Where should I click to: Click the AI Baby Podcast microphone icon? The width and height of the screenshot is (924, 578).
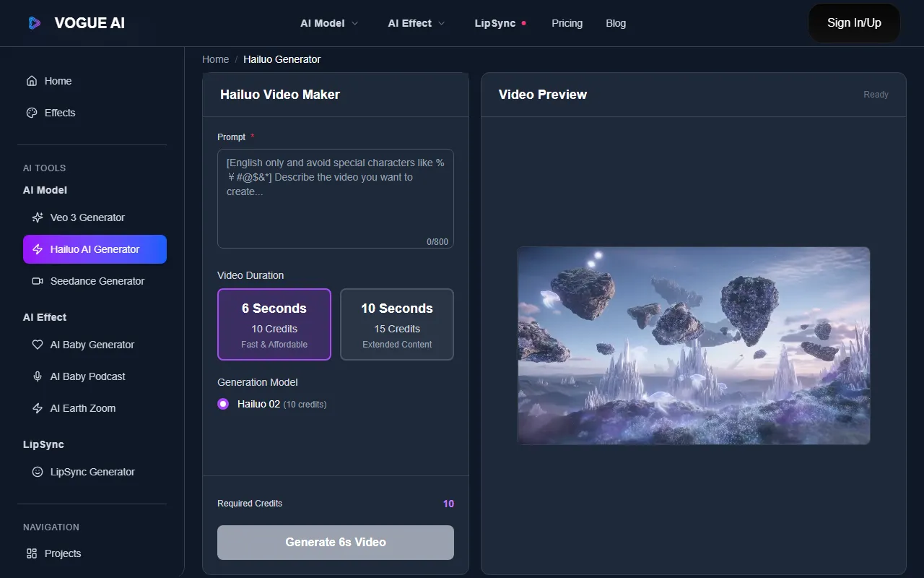(38, 376)
